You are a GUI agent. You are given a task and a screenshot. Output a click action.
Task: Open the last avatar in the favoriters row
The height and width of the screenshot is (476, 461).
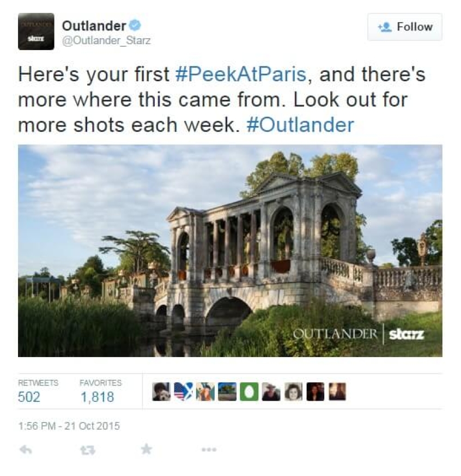(337, 391)
